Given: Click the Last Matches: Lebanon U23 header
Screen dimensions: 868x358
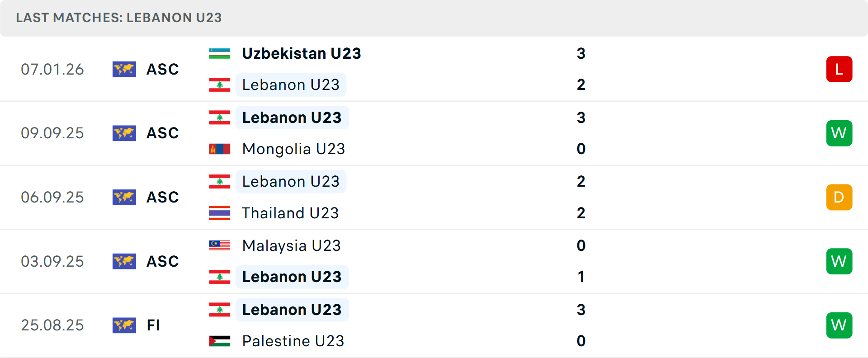Looking at the screenshot, I should point(119,18).
